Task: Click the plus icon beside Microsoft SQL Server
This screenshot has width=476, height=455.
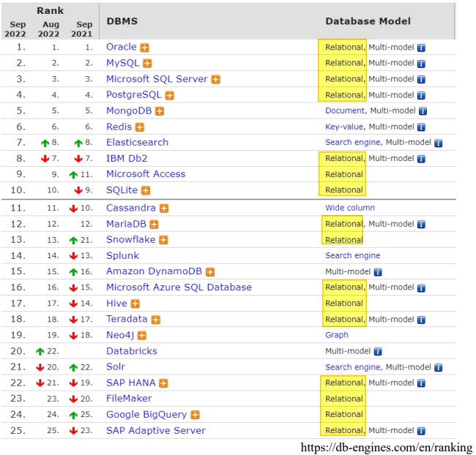Action: (x=216, y=80)
